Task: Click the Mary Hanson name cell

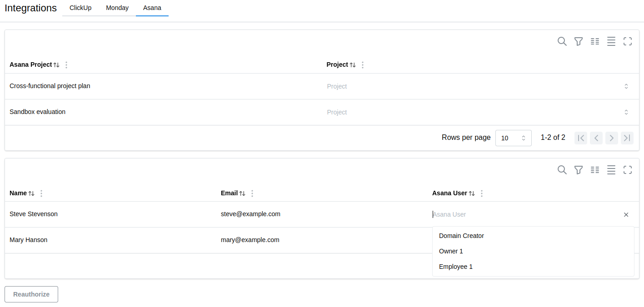Action: click(x=110, y=240)
